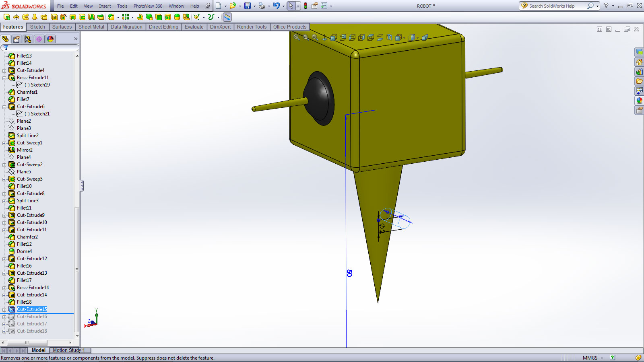Click the Instant3D toolbar icon
This screenshot has width=644, height=362.
point(227,17)
